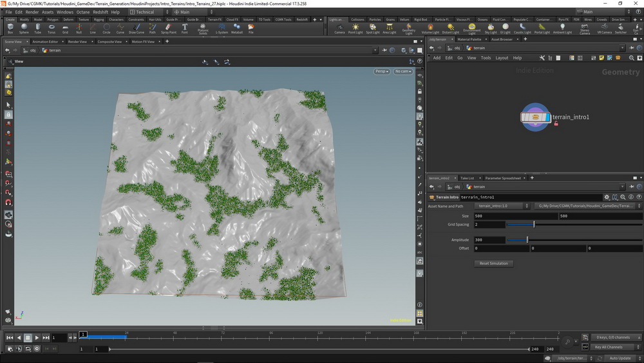Viewport: 644px width, 363px height.
Task: Click the terrain_intro1 node
Action: pos(535,117)
